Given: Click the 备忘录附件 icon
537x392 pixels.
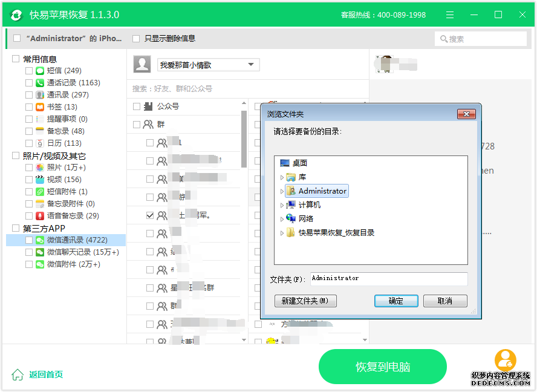Looking at the screenshot, I should tap(40, 204).
